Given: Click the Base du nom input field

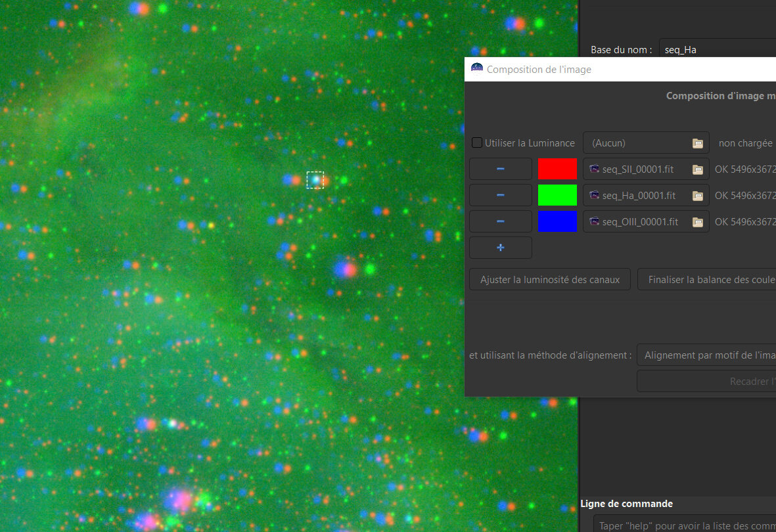Looking at the screenshot, I should [718, 49].
